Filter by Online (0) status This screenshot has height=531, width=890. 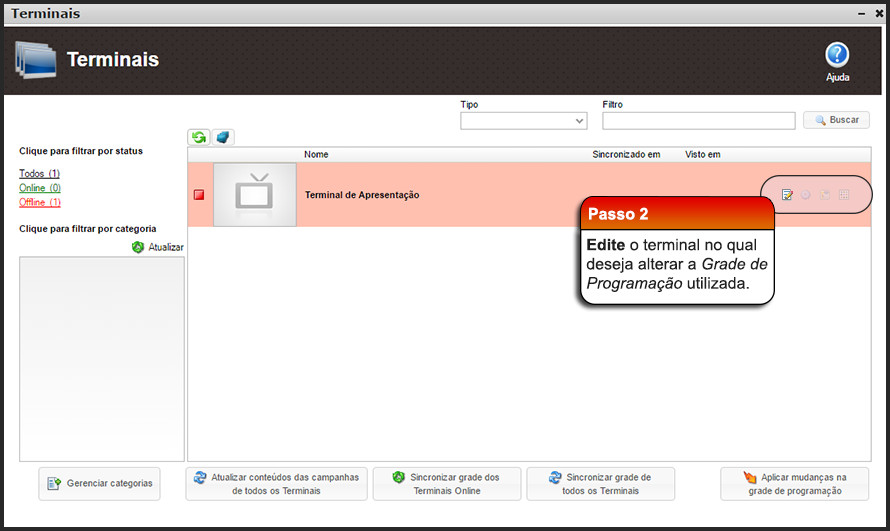[x=40, y=188]
